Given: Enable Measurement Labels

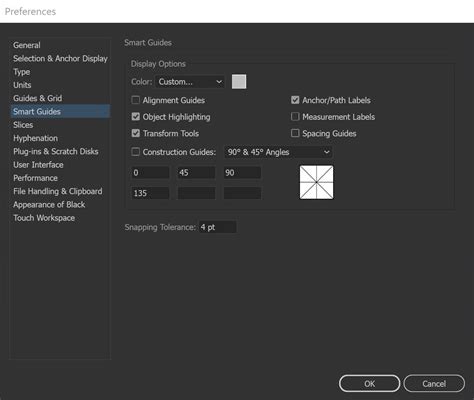Looking at the screenshot, I should click(295, 117).
